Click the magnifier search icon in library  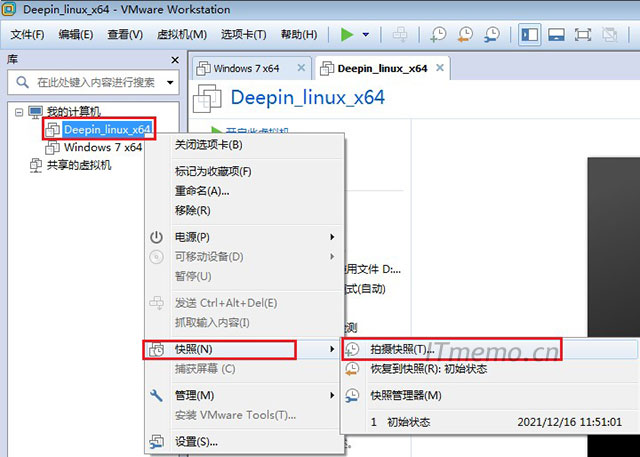pos(22,82)
